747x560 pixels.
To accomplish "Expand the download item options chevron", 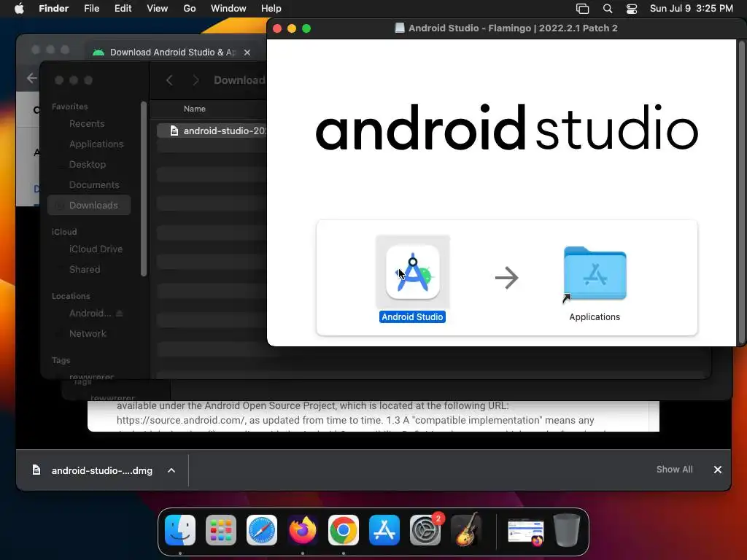I will [x=171, y=470].
